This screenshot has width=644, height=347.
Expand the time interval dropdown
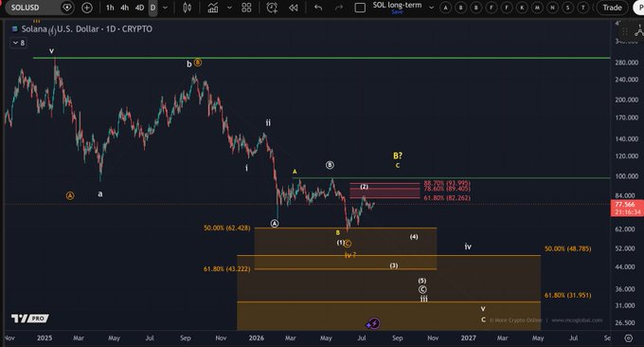[x=165, y=8]
